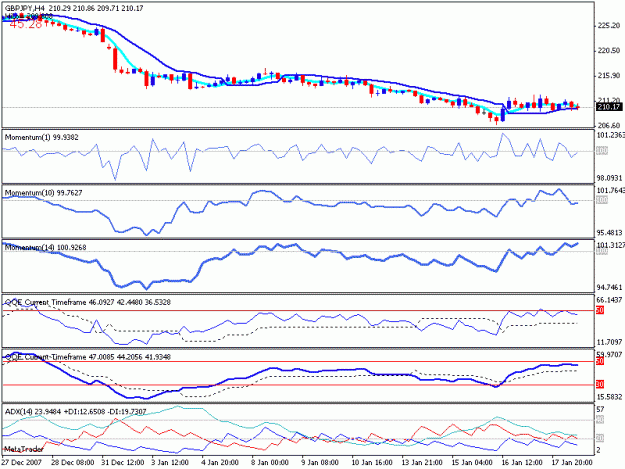
Task: Select the 225.20 price axis label
Action: click(609, 26)
